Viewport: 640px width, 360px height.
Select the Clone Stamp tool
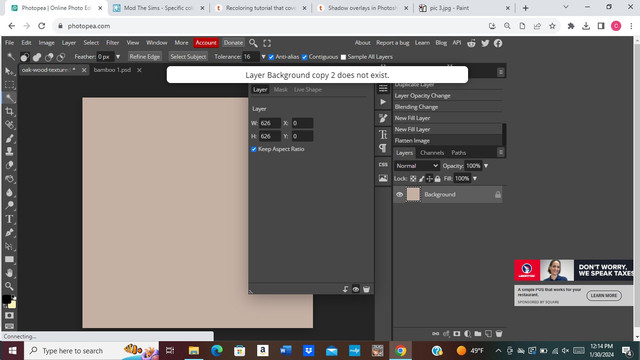point(9,151)
